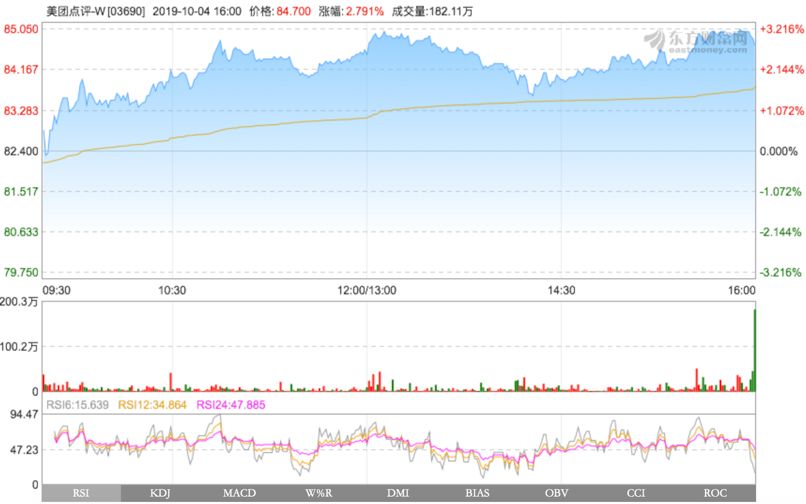
Task: Click the 14:30 time axis label
Action: [561, 291]
